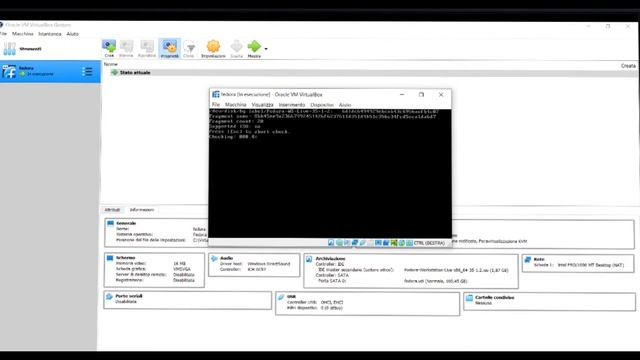The height and width of the screenshot is (360, 640).
Task: Open the dropdown arrow beside Mostra
Action: click(266, 49)
